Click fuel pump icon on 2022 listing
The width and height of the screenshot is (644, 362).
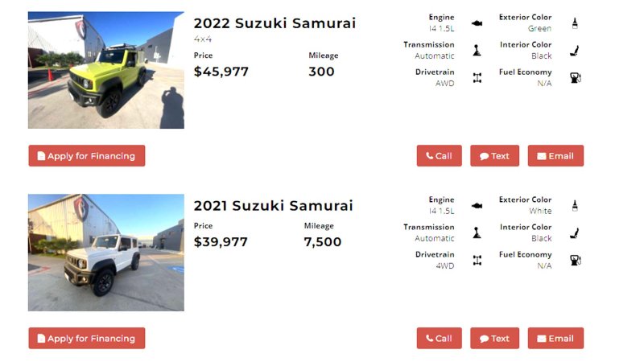[575, 78]
